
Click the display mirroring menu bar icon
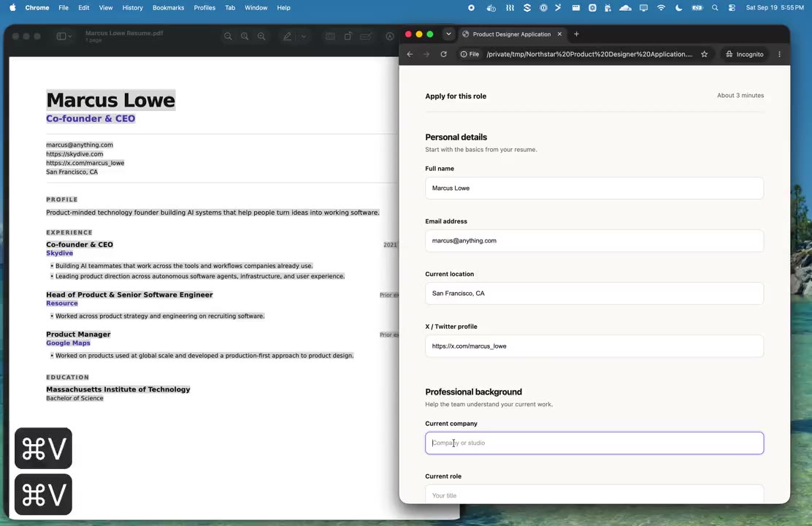(644, 8)
